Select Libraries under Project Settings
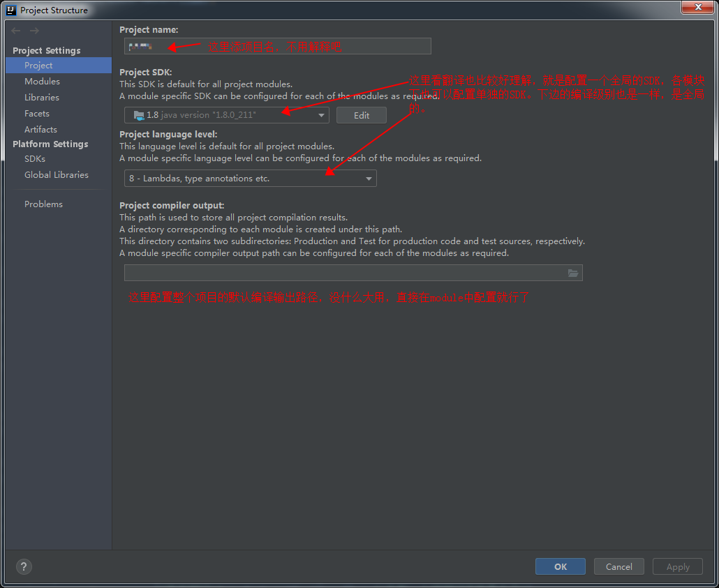Screen dimensions: 719x588 [x=42, y=97]
